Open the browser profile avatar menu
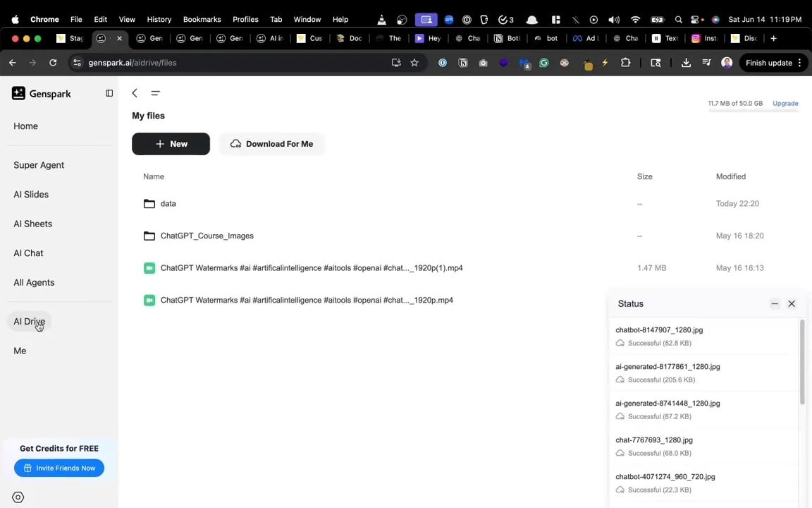 [727, 63]
